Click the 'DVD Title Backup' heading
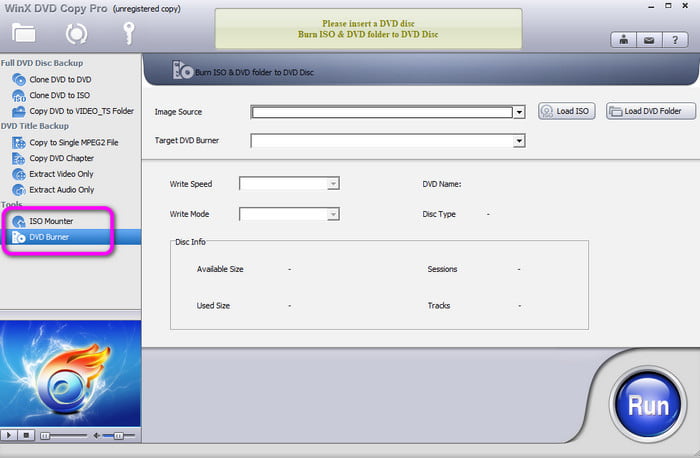Screen dimensions: 700x458 (x=35, y=126)
